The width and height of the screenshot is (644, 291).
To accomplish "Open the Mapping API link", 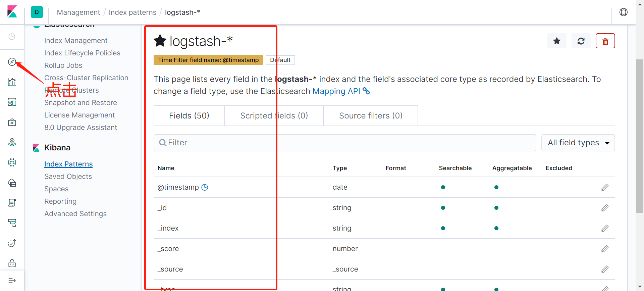I will click(x=336, y=91).
